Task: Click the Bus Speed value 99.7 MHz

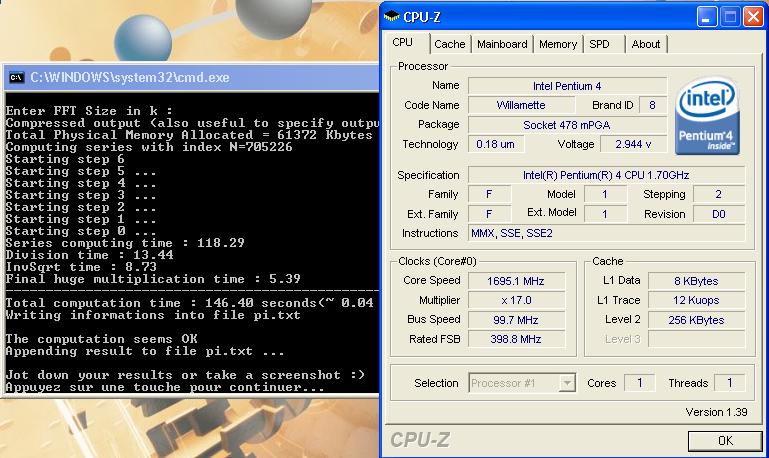Action: 516,320
